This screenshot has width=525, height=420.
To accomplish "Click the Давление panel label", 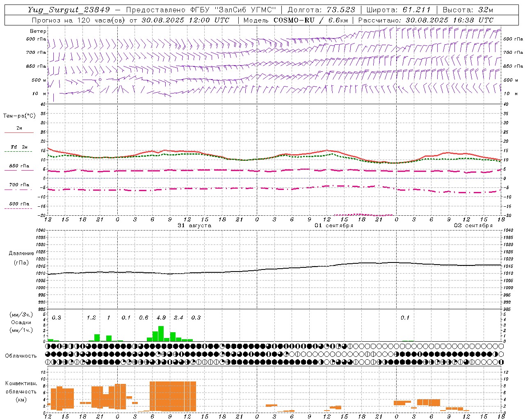I will [21, 253].
